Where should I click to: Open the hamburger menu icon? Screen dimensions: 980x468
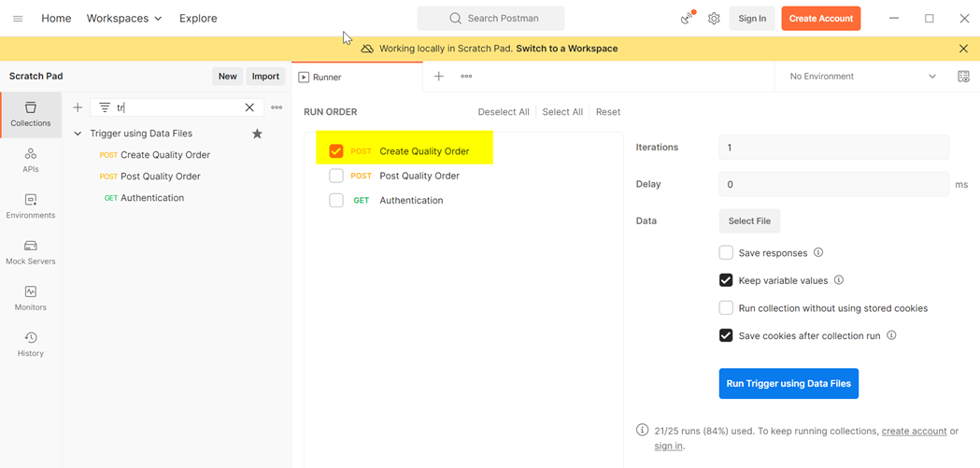[x=18, y=19]
